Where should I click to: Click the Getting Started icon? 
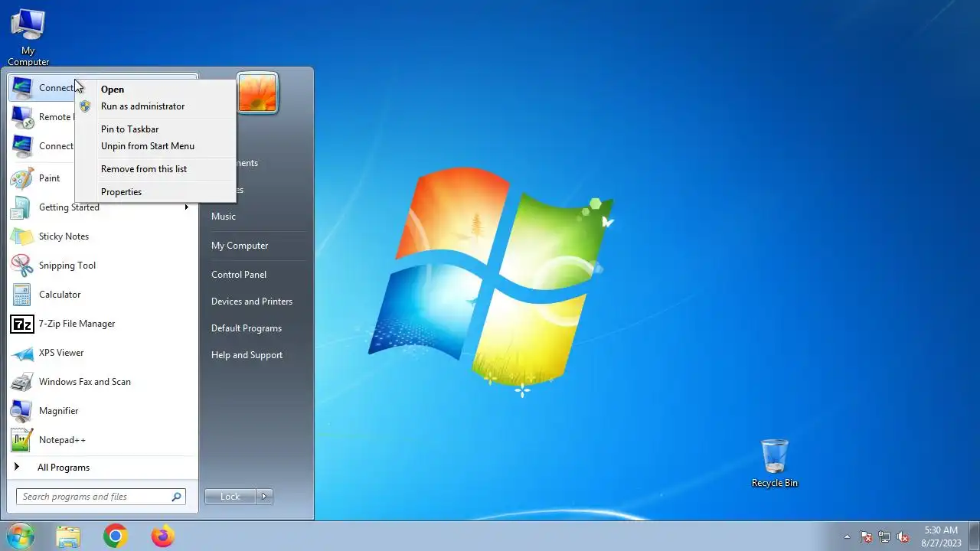click(x=22, y=207)
